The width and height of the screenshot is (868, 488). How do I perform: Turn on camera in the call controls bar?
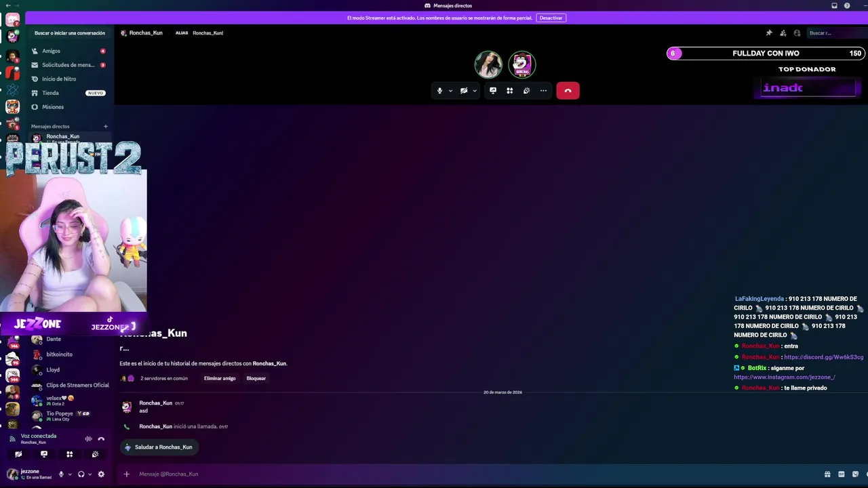coord(464,91)
